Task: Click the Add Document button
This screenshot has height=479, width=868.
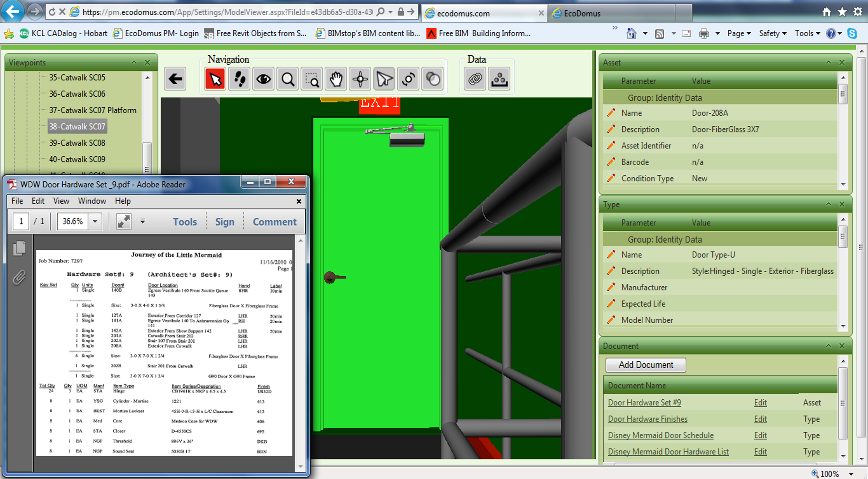Action: pos(645,365)
